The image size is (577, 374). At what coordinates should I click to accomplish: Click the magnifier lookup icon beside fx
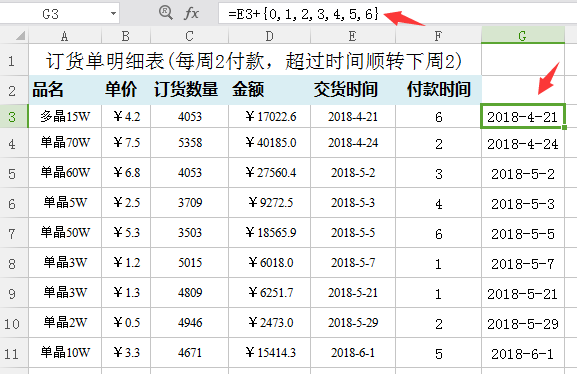click(166, 13)
